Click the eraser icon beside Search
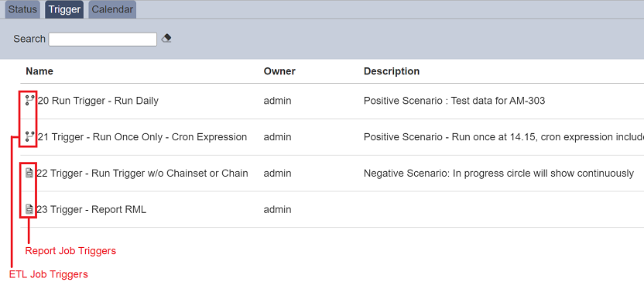The image size is (644, 282). point(166,39)
